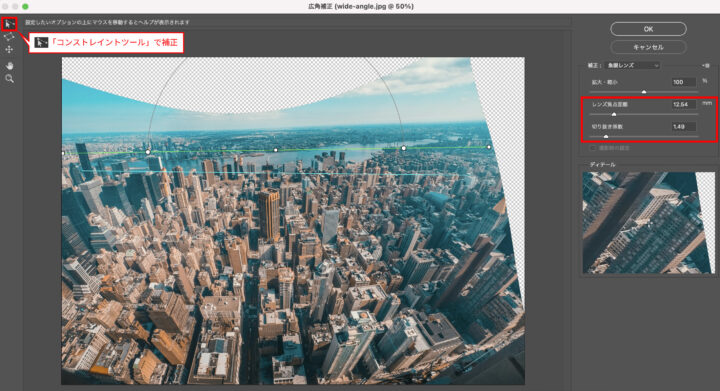This screenshot has width=720, height=391.
Task: Click the crop factor slider handle
Action: click(606, 136)
